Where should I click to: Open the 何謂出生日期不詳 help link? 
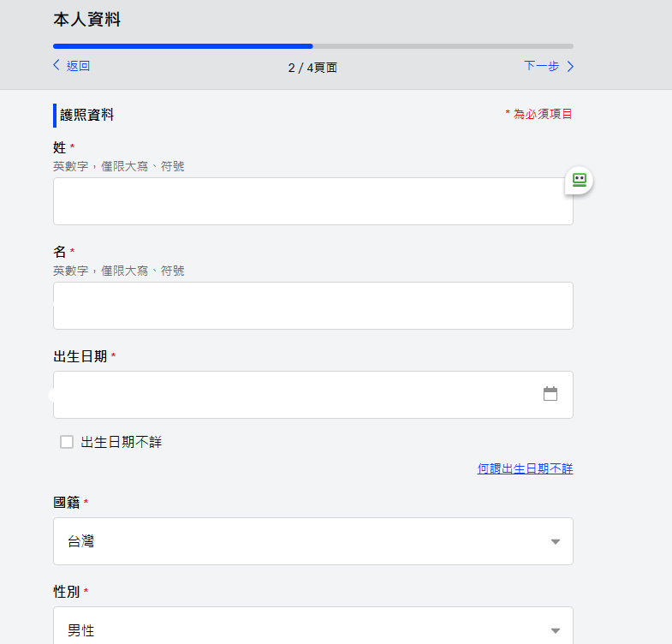[525, 468]
